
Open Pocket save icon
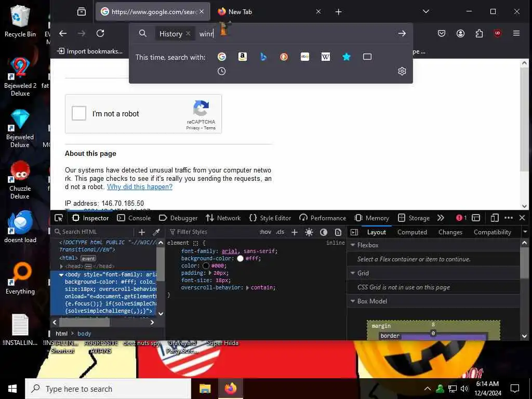[442, 33]
